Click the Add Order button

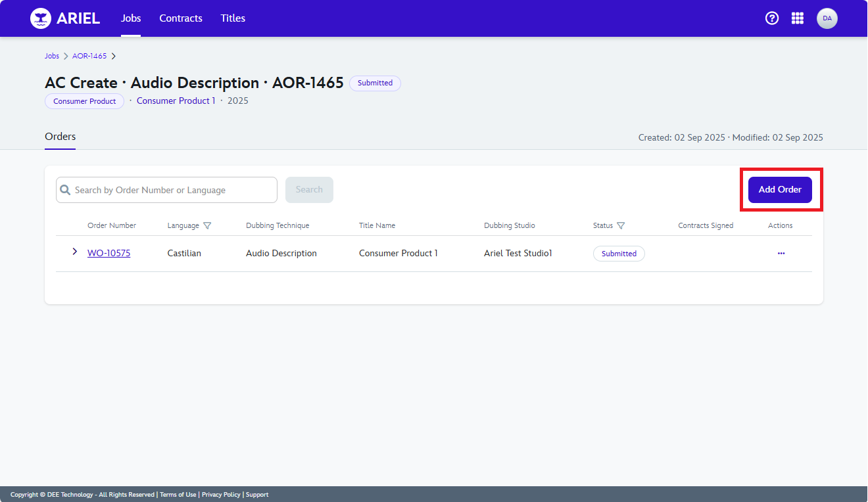click(780, 190)
